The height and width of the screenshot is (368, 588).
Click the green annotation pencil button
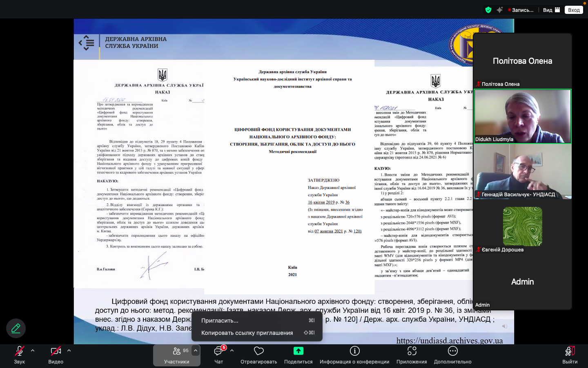click(x=16, y=328)
